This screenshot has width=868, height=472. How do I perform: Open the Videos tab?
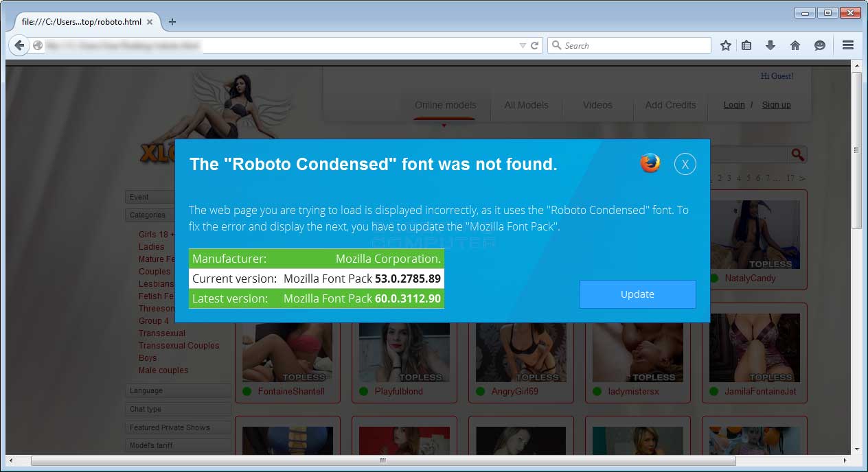click(x=597, y=105)
